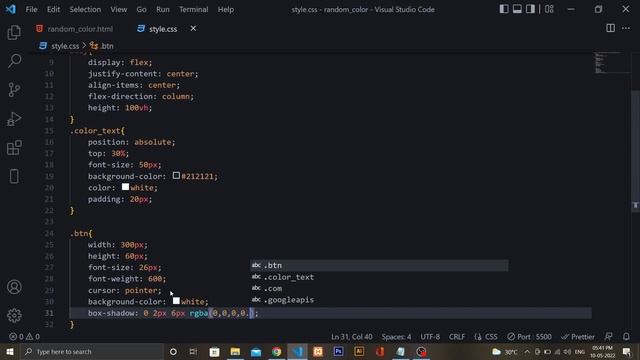Open the View menu

point(118,9)
